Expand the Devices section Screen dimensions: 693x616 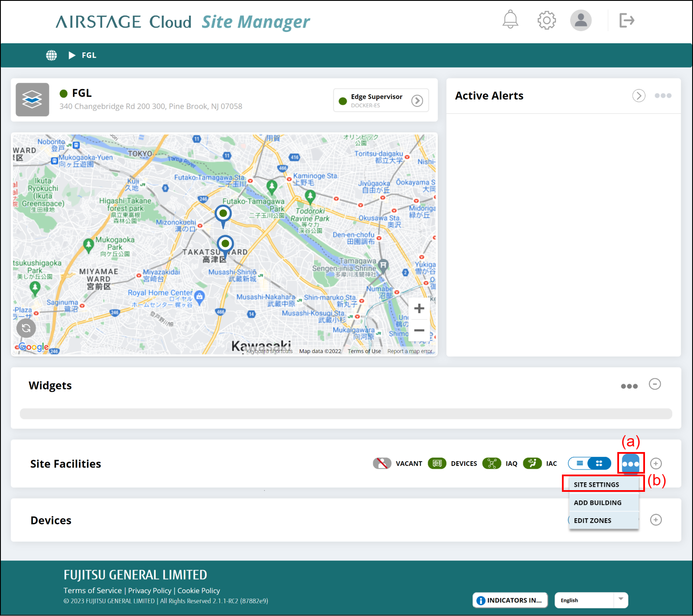click(x=656, y=520)
